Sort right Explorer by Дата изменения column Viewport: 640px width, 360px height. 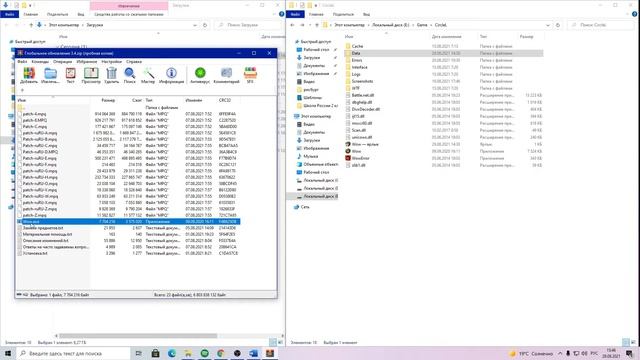point(446,37)
